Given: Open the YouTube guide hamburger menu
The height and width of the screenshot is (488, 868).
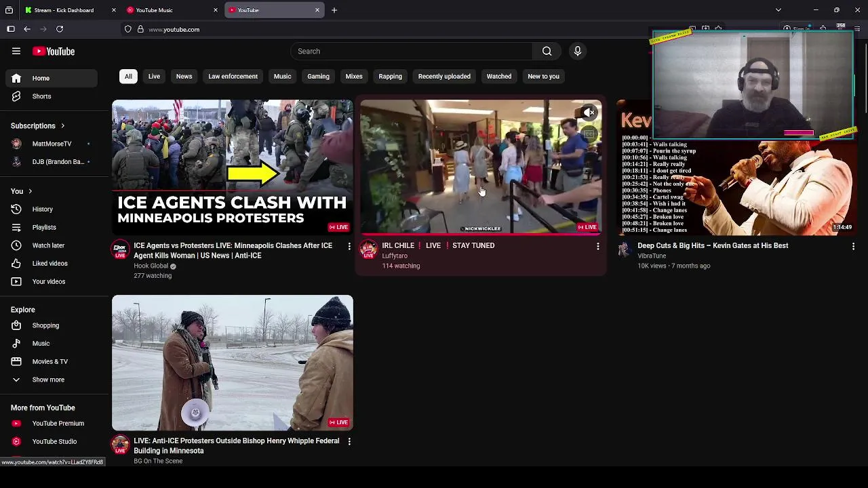Looking at the screenshot, I should coord(16,52).
